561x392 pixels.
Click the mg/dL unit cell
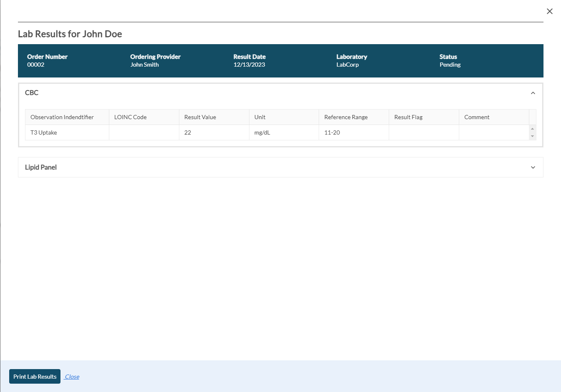[x=262, y=132]
